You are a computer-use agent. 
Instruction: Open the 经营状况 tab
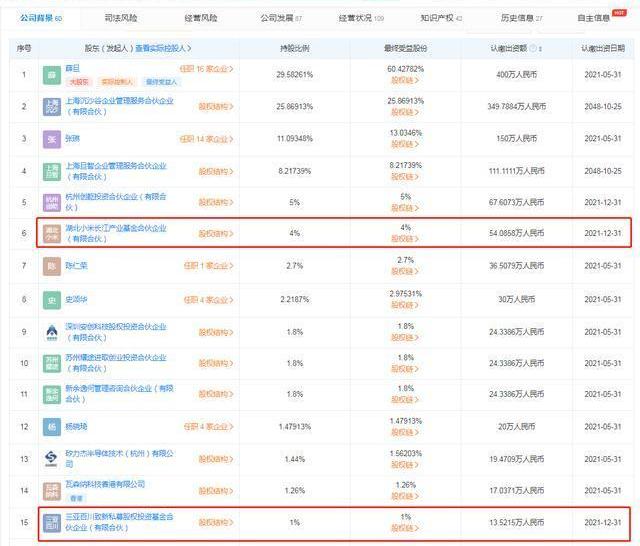tap(361, 18)
